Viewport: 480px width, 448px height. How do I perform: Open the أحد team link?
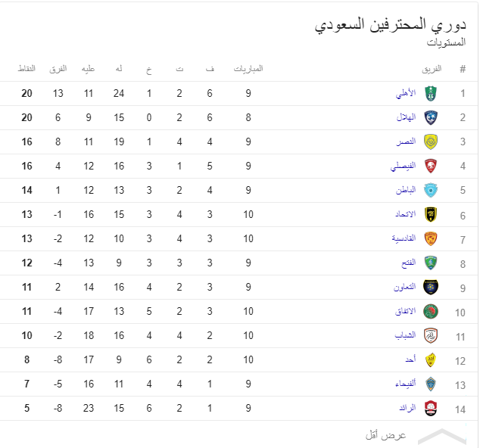(410, 359)
